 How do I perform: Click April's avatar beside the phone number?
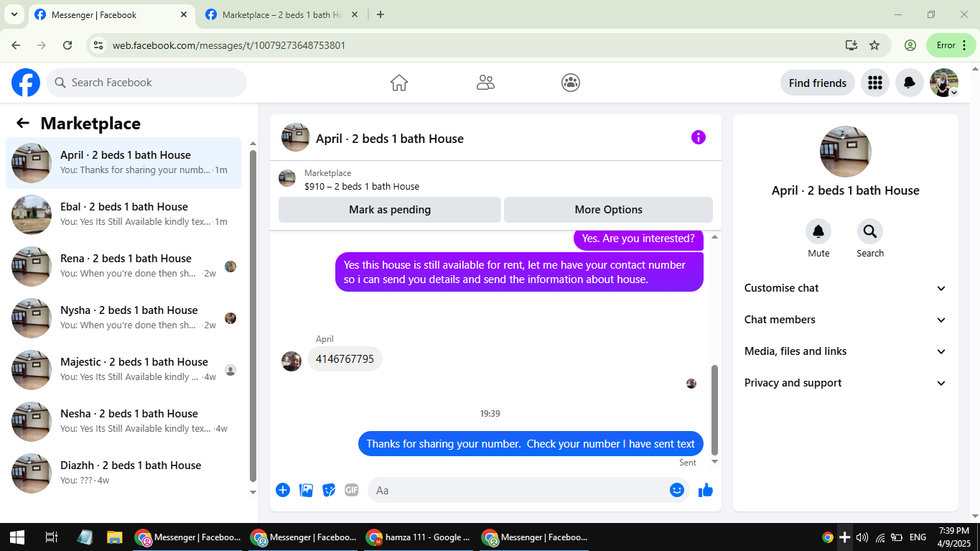click(x=291, y=361)
